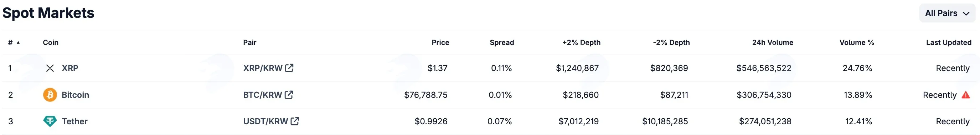Sort by +2% Depth column header
The image size is (980, 135).
pos(581,42)
